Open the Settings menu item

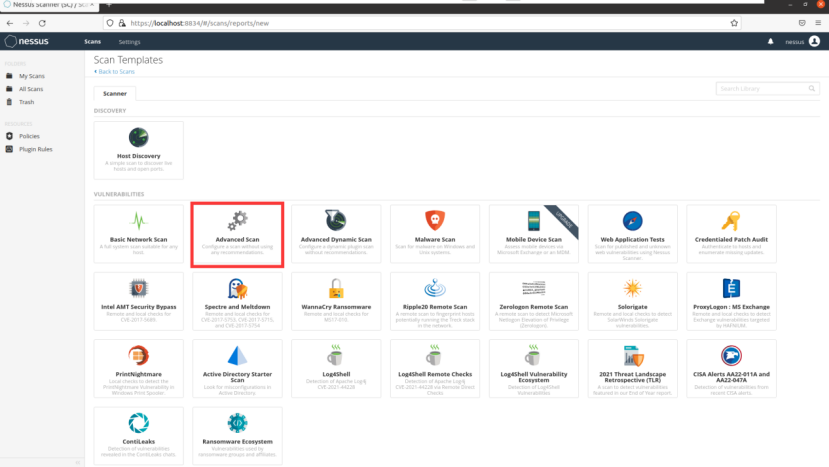click(x=130, y=42)
